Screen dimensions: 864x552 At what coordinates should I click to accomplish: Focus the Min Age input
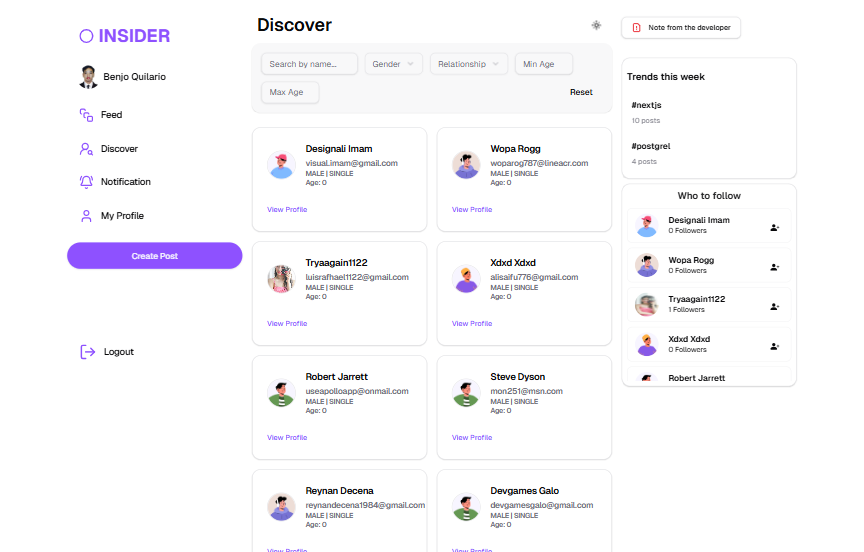point(544,64)
